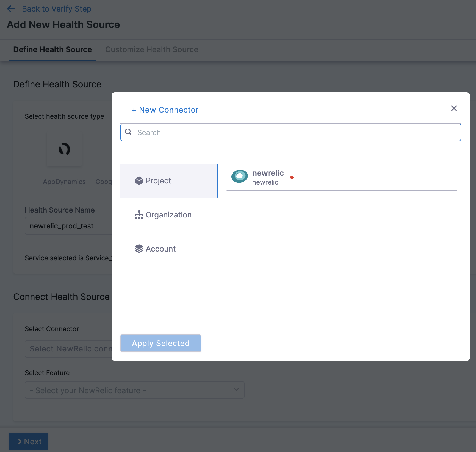The image size is (476, 452).
Task: Close the connector selection dialog
Action: coord(454,108)
